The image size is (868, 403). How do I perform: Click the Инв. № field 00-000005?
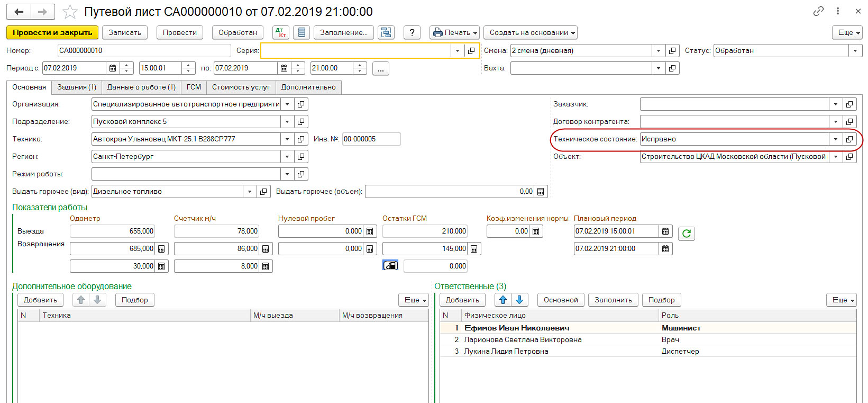(x=371, y=139)
